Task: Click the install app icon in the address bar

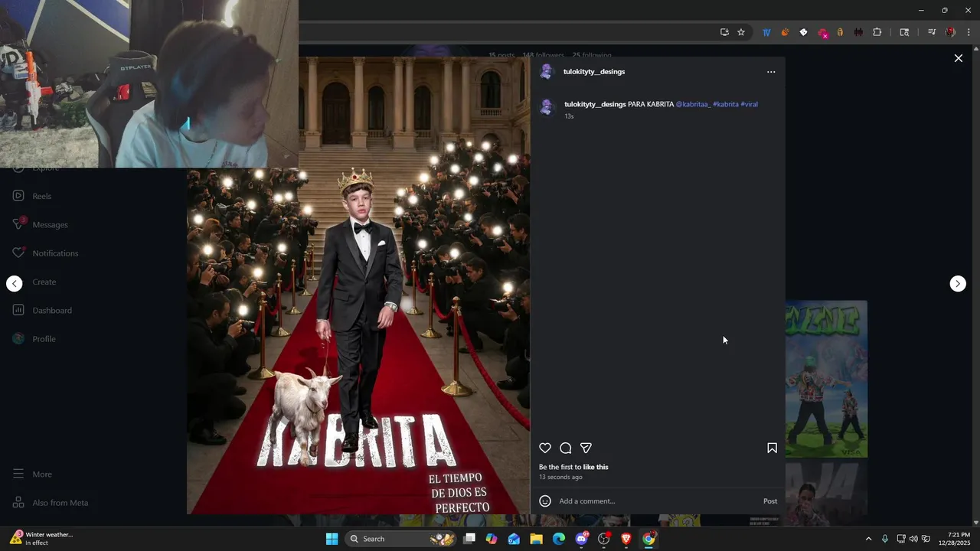Action: click(724, 32)
